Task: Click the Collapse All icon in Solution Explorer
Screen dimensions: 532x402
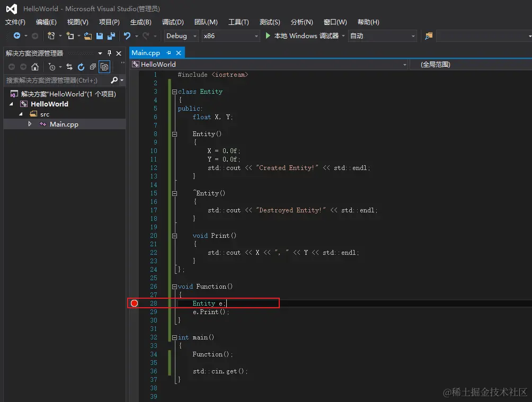Action: click(93, 67)
